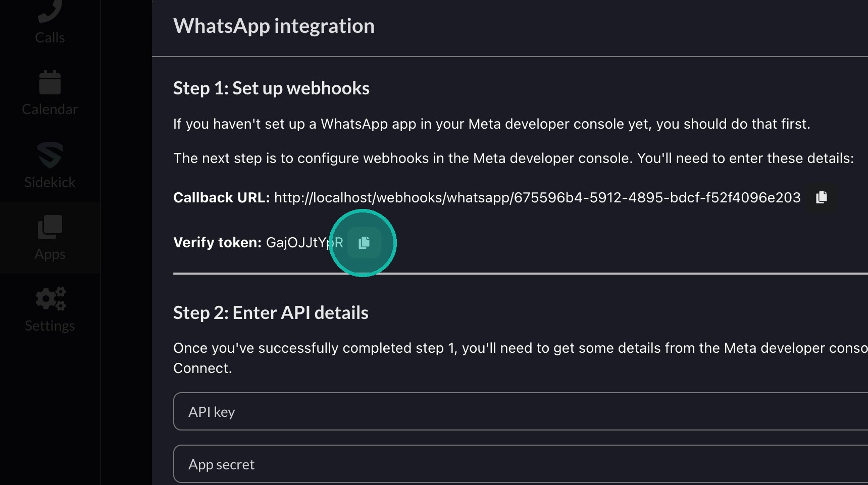
Task: Click the localhost webhook callback URL text
Action: (537, 198)
